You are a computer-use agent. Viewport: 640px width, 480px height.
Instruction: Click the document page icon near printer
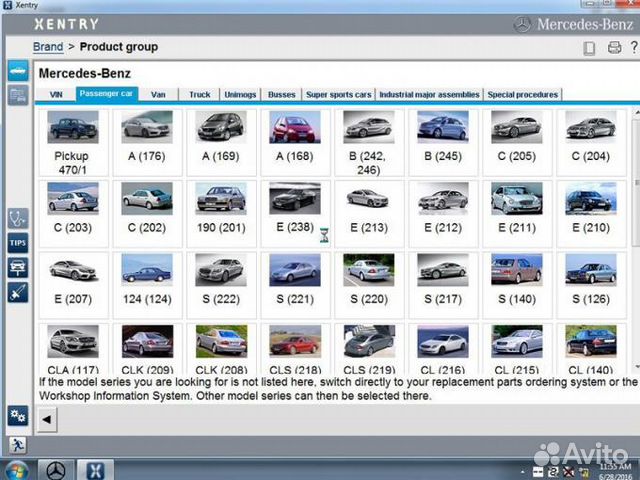[x=589, y=48]
